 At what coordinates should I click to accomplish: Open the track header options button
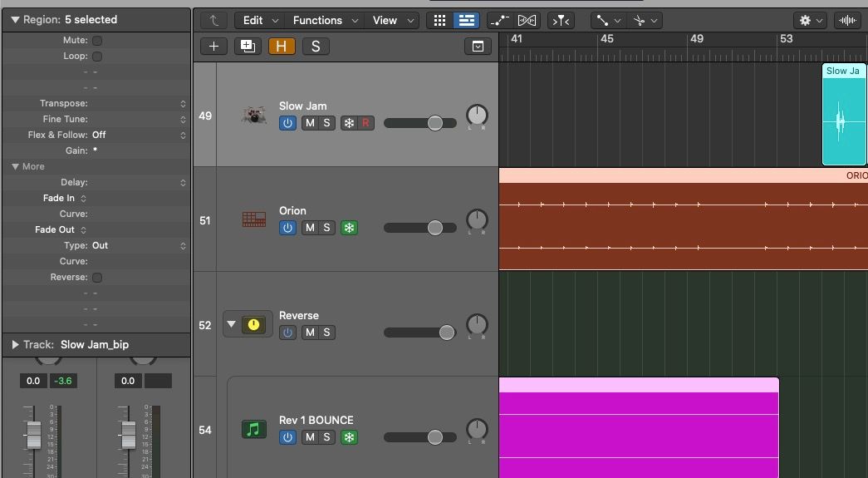click(478, 47)
